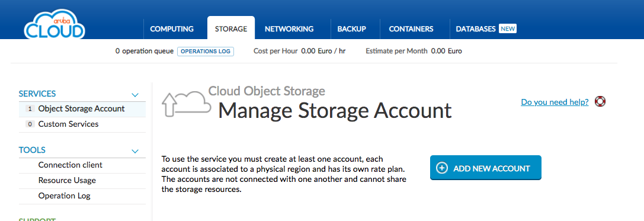644x221 pixels.
Task: Click the lifebuoy help icon
Action: [x=600, y=101]
